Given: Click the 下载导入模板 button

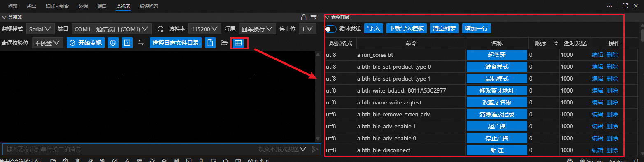Looking at the screenshot, I should (407, 28).
